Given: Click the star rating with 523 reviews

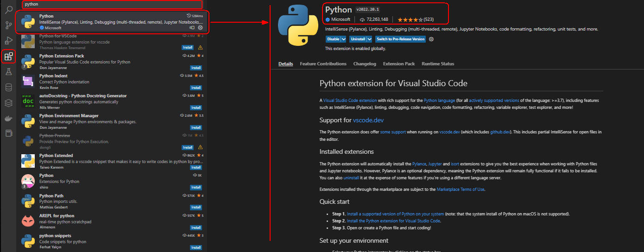Looking at the screenshot, I should point(415,19).
